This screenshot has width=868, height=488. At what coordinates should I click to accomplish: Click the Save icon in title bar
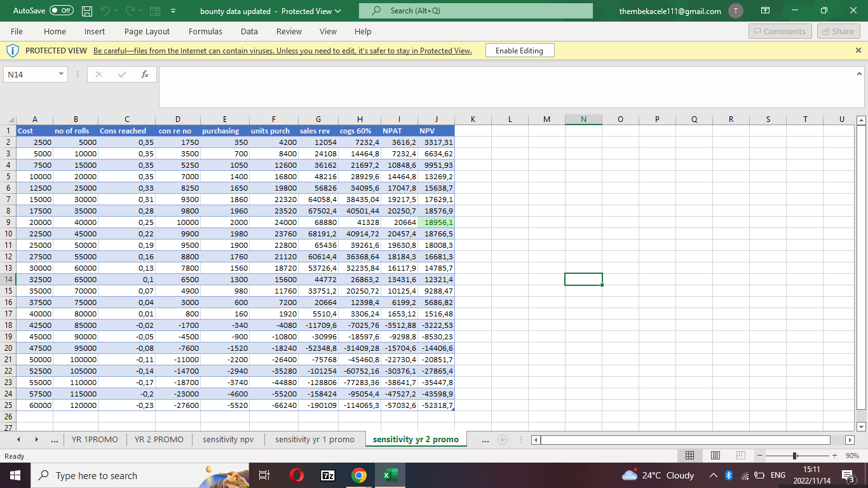(88, 11)
